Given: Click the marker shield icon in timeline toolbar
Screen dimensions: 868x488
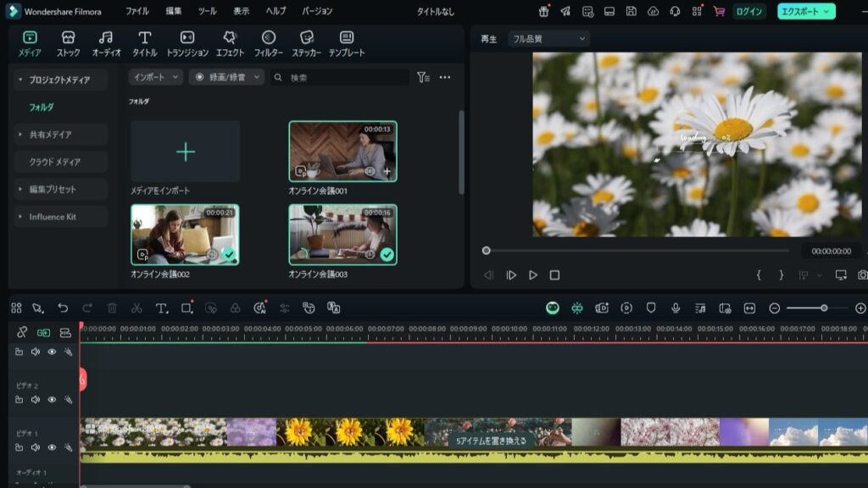Looking at the screenshot, I should [651, 308].
